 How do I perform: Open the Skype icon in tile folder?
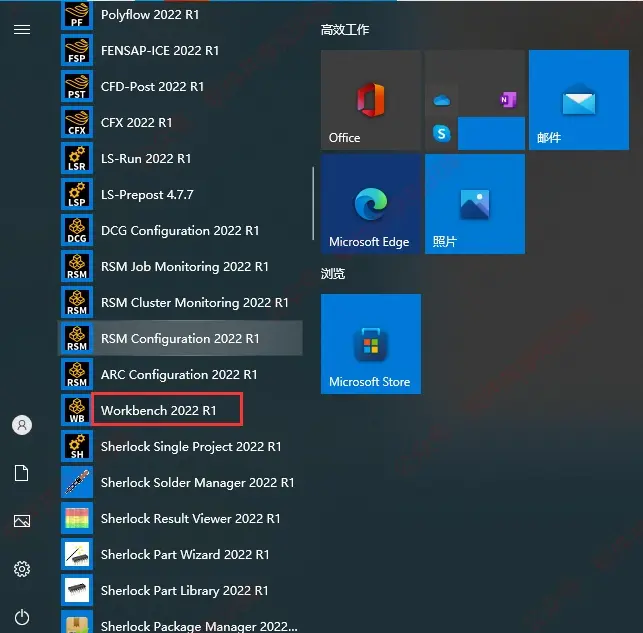coord(442,133)
